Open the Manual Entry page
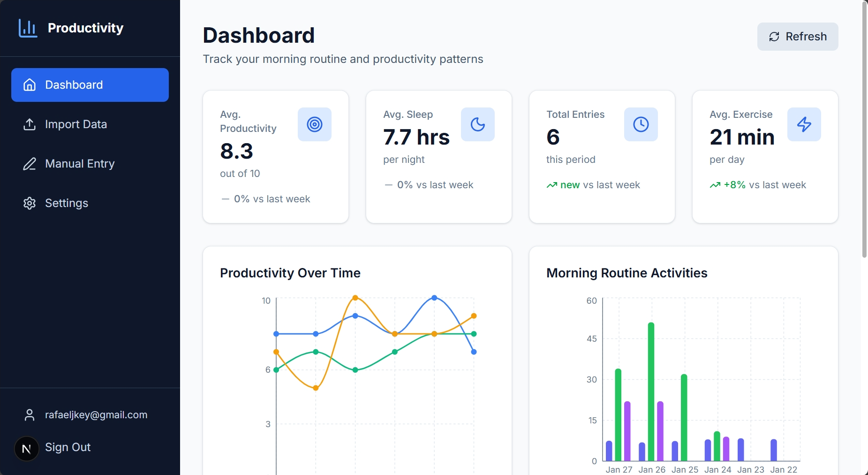 coord(90,164)
